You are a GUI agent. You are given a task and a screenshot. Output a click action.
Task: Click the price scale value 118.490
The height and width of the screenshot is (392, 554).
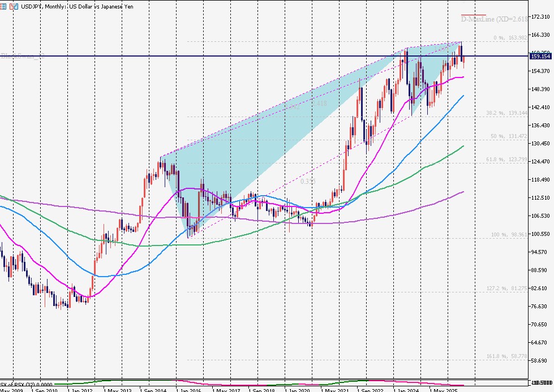(541, 179)
